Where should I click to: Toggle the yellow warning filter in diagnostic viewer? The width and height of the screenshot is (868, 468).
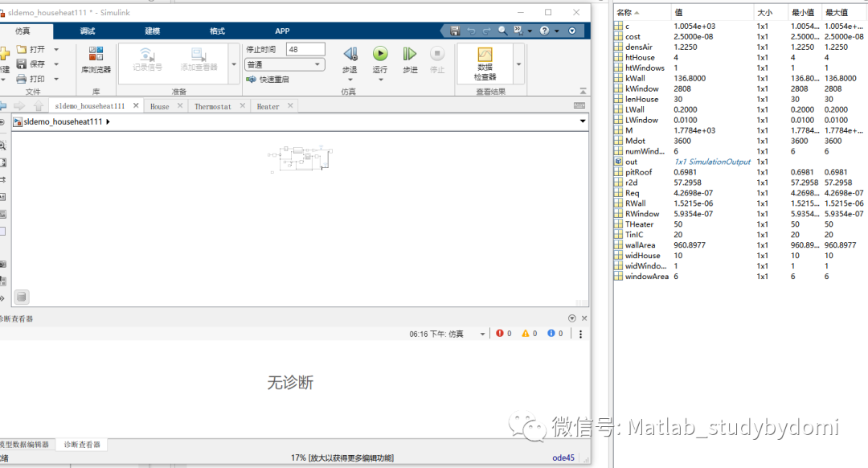click(x=526, y=334)
